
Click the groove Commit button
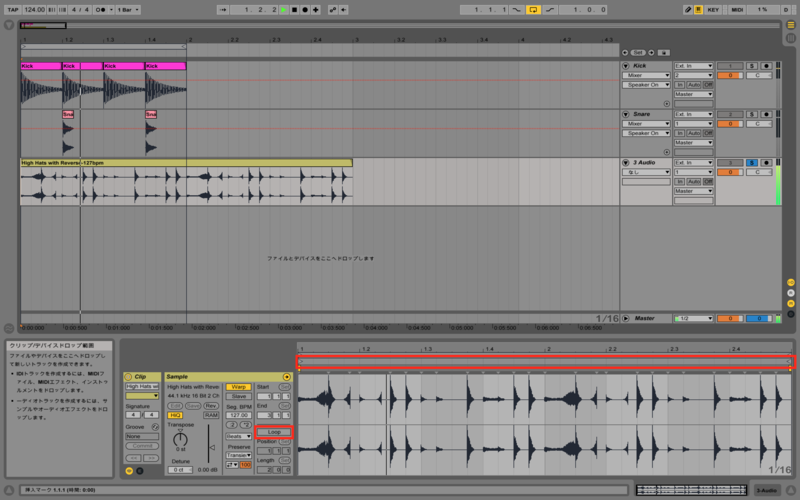(142, 446)
